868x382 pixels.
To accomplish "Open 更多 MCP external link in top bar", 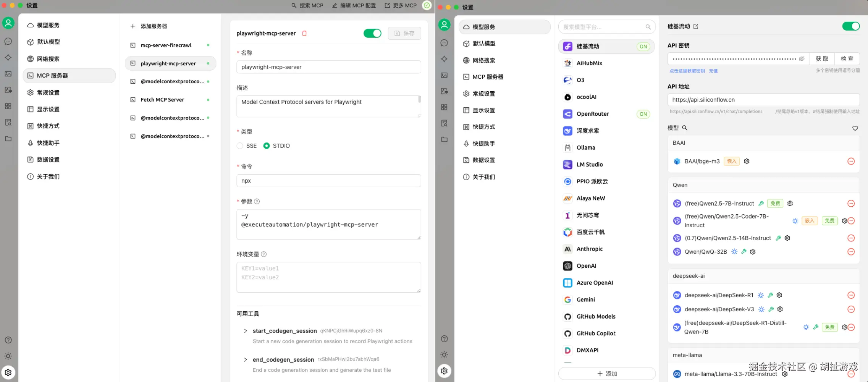I will [401, 5].
